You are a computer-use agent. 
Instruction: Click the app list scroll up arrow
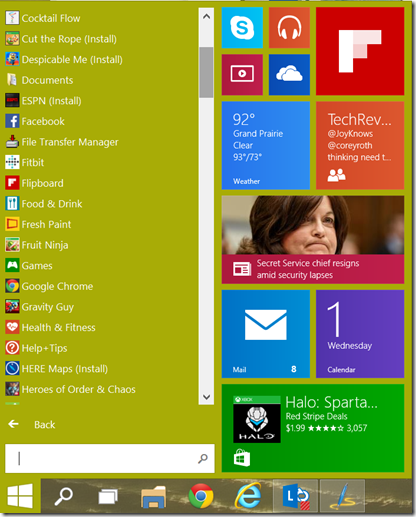click(206, 16)
